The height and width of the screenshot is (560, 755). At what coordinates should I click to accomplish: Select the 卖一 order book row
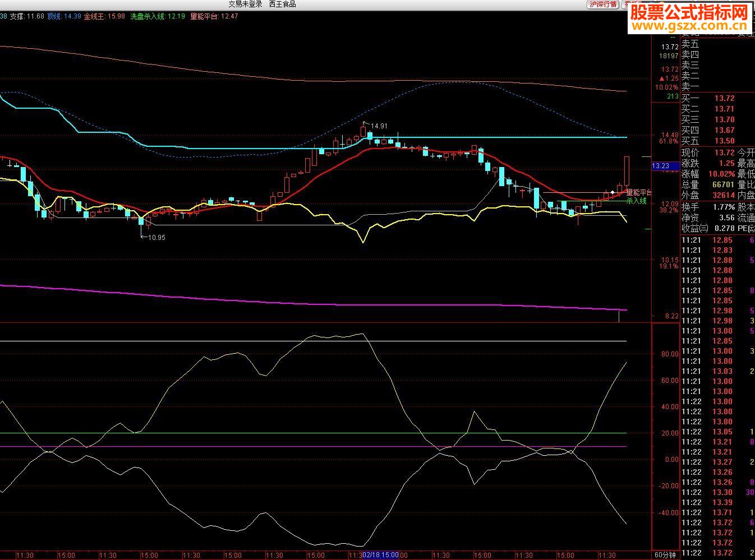coord(717,86)
